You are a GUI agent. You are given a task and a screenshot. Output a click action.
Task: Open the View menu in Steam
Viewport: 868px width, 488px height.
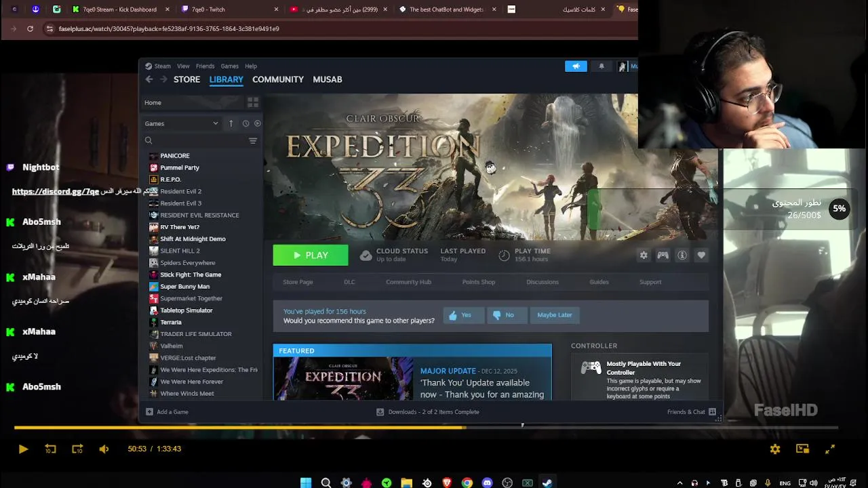click(183, 66)
